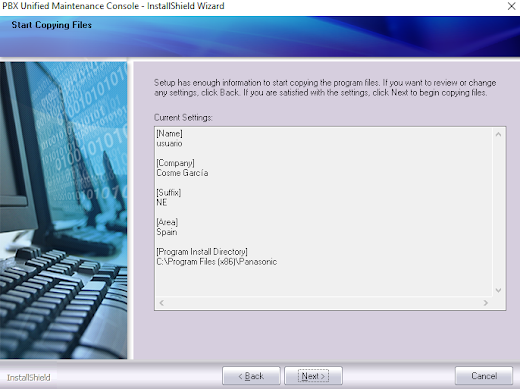520x389 pixels.
Task: Click the '[Company]' heading line
Action: coord(175,163)
